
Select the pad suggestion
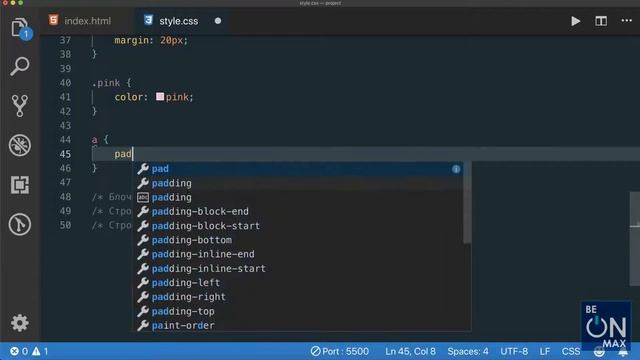point(299,169)
